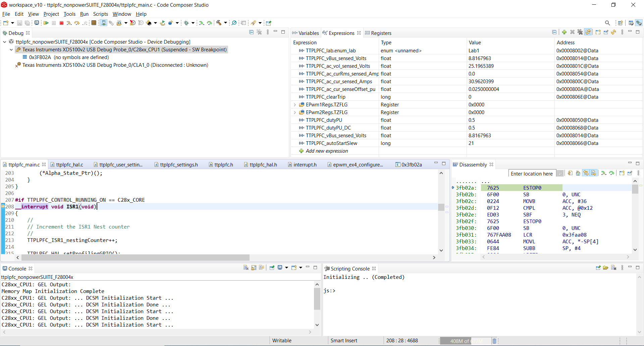Click the green plus add expression icon

coord(564,32)
